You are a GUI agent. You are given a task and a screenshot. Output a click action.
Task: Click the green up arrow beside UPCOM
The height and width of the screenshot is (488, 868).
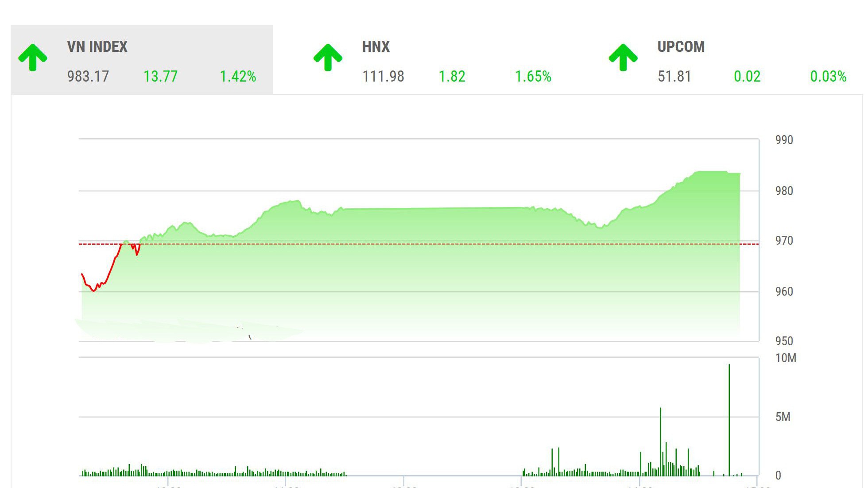[x=623, y=57]
